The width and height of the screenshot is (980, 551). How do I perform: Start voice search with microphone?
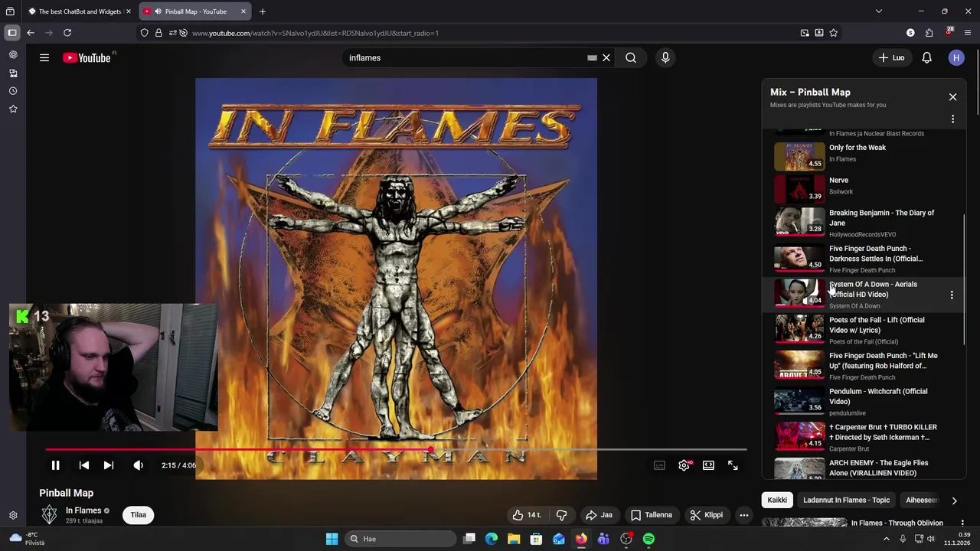coord(665,57)
